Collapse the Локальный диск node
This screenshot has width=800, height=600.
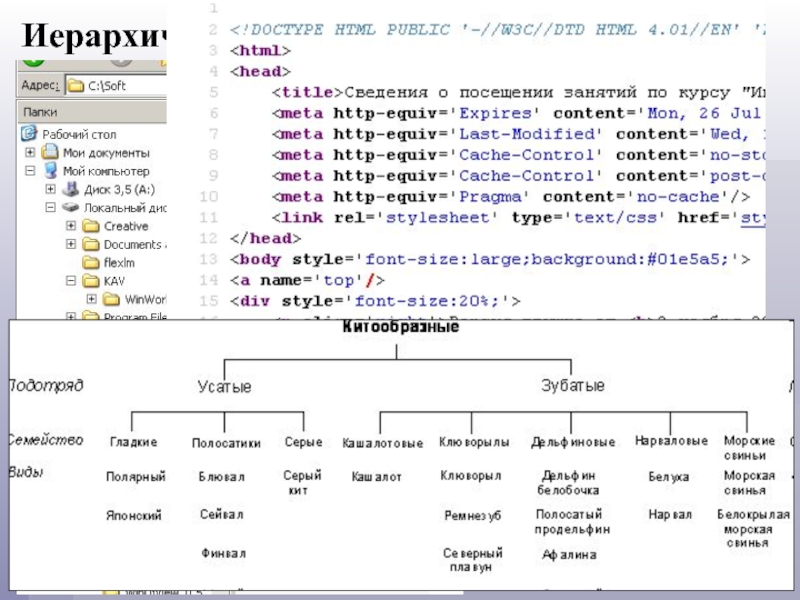tap(51, 208)
